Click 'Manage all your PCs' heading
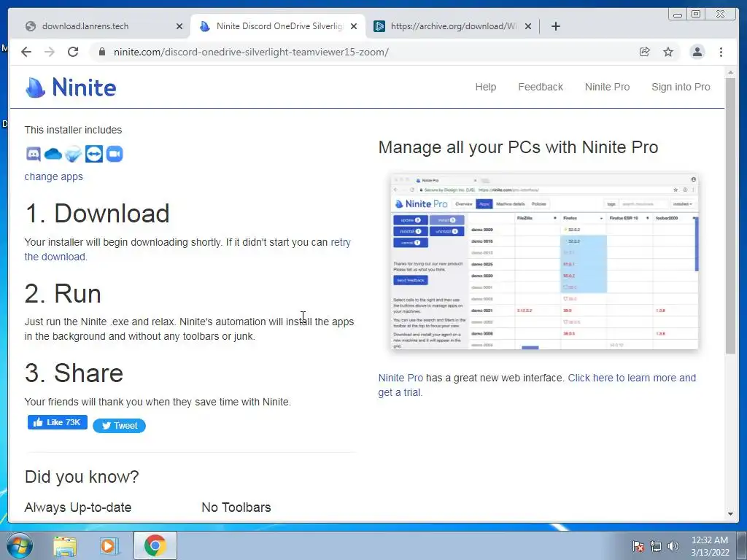The width and height of the screenshot is (747, 560). [x=519, y=147]
